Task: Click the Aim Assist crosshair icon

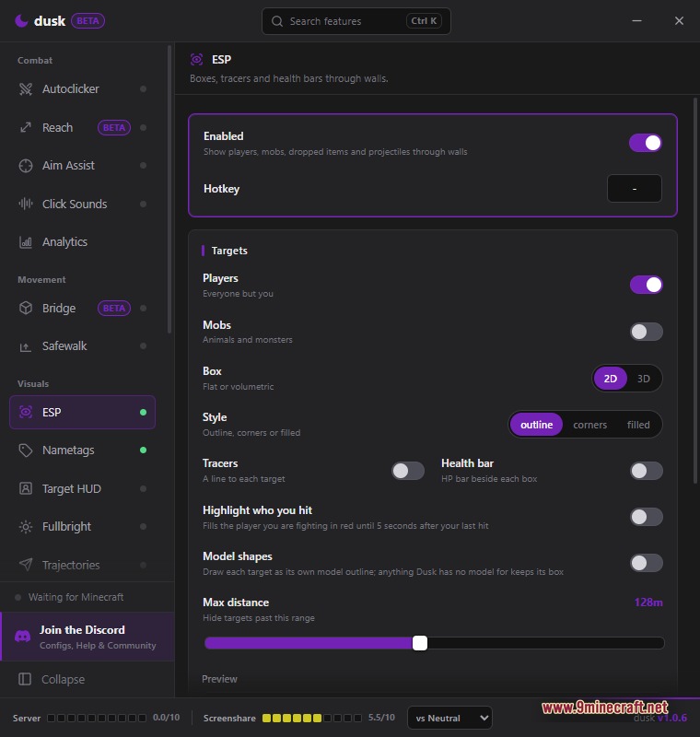Action: pos(26,166)
